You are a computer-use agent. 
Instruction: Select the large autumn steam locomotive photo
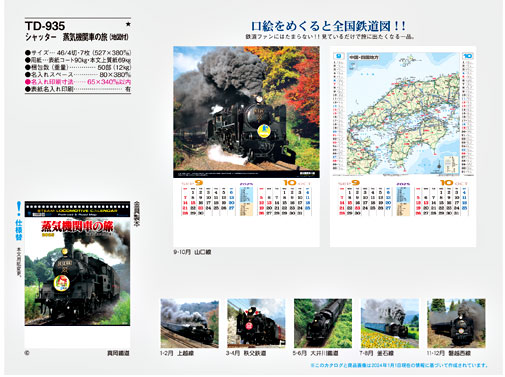246,112
